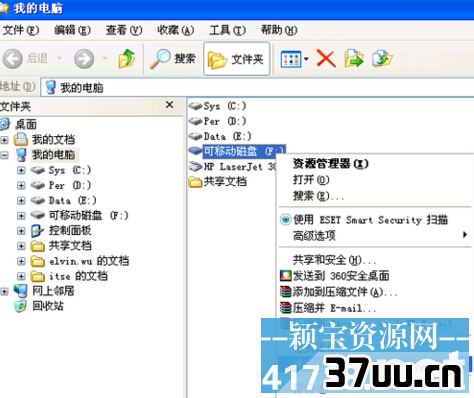474x398 pixels.
Task: Click the red Delete X icon
Action: click(326, 59)
